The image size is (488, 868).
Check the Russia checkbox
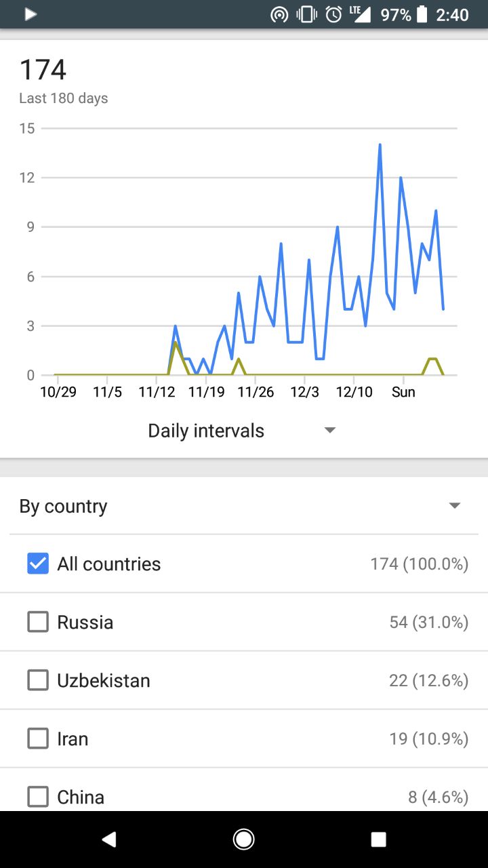[x=38, y=622]
